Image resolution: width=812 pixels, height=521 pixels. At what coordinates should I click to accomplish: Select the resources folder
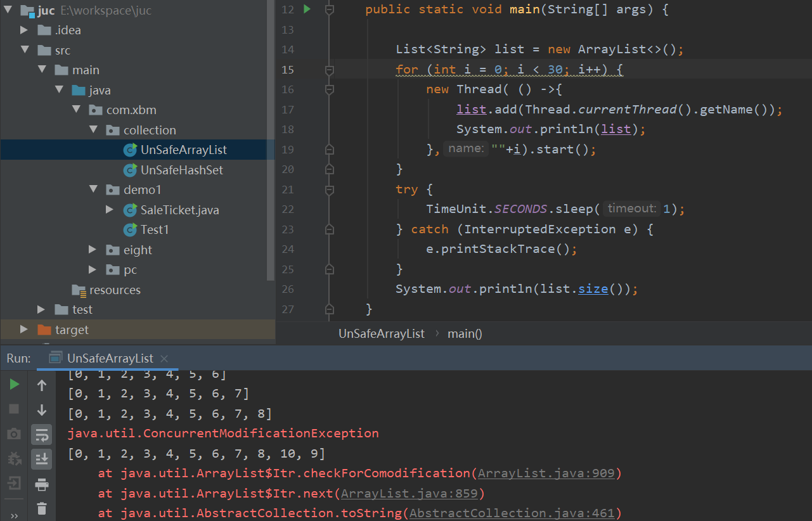115,290
